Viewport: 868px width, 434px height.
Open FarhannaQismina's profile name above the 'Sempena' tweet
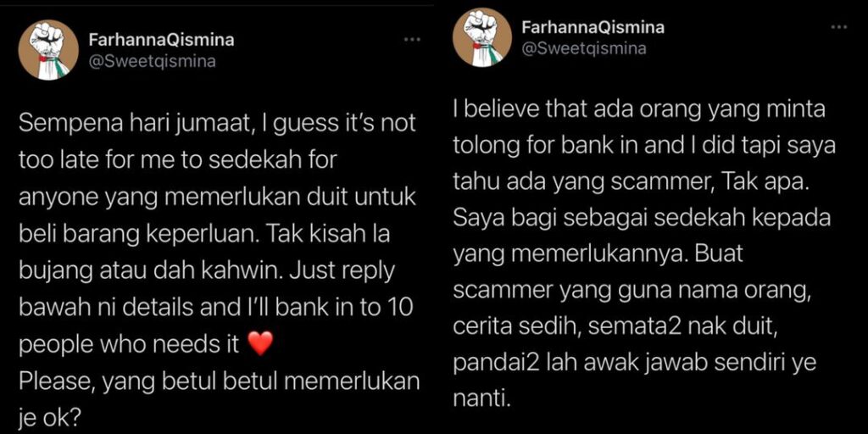coord(161,41)
